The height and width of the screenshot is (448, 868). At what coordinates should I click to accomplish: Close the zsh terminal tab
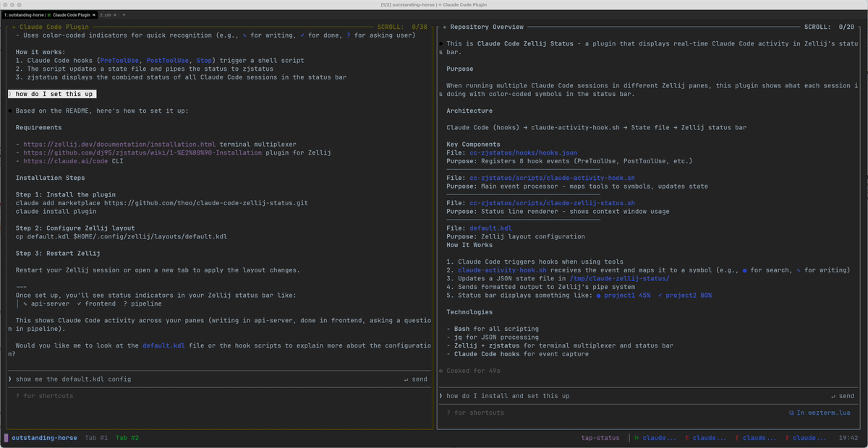pos(116,14)
